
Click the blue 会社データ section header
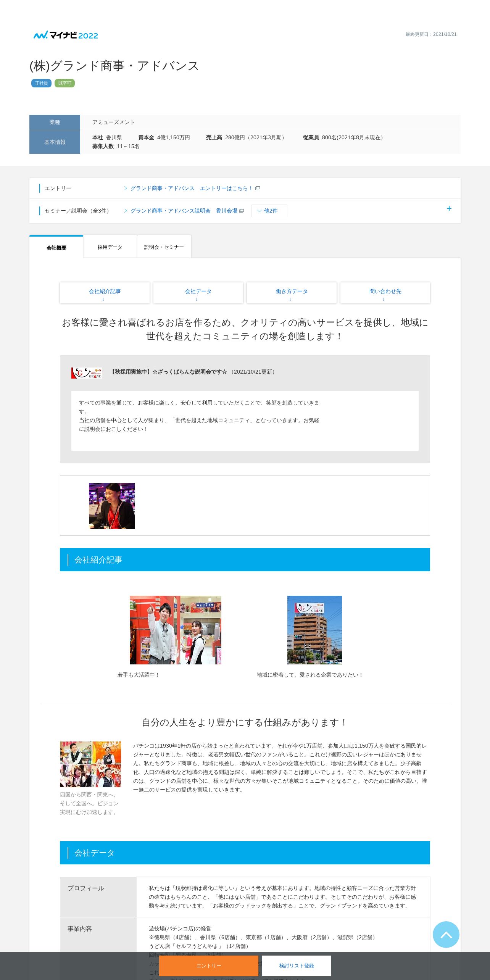point(245,853)
